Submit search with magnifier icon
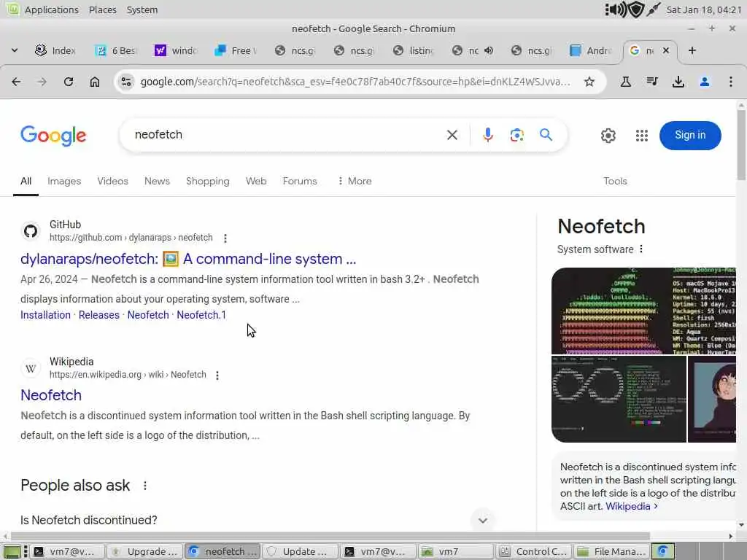This screenshot has height=560, width=747. pos(546,135)
